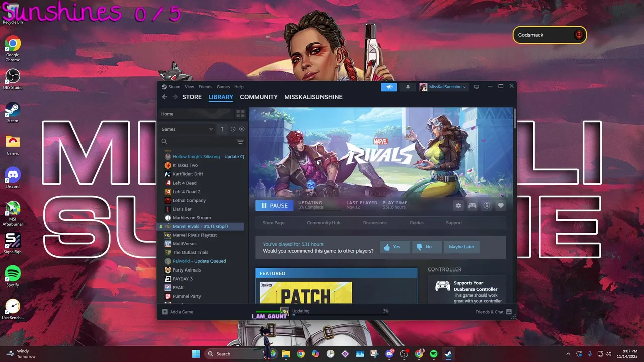Click Spotify icon in the taskbar
Screen dimensions: 644x362
pos(433,354)
